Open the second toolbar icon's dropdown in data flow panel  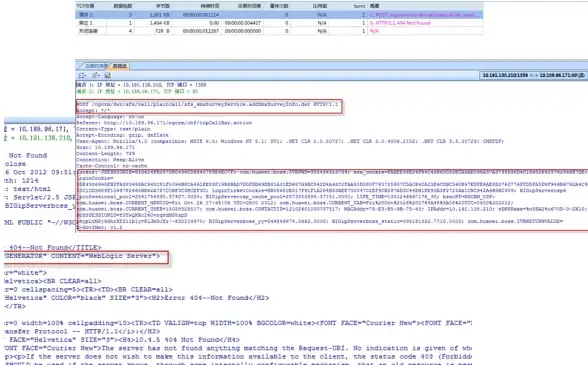[96, 75]
